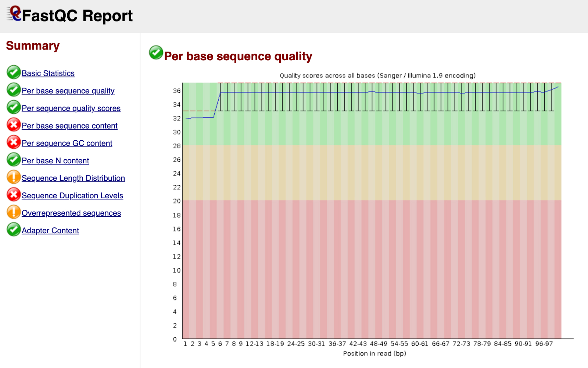Navigate to Per base N content
The image size is (588, 368).
tap(55, 160)
